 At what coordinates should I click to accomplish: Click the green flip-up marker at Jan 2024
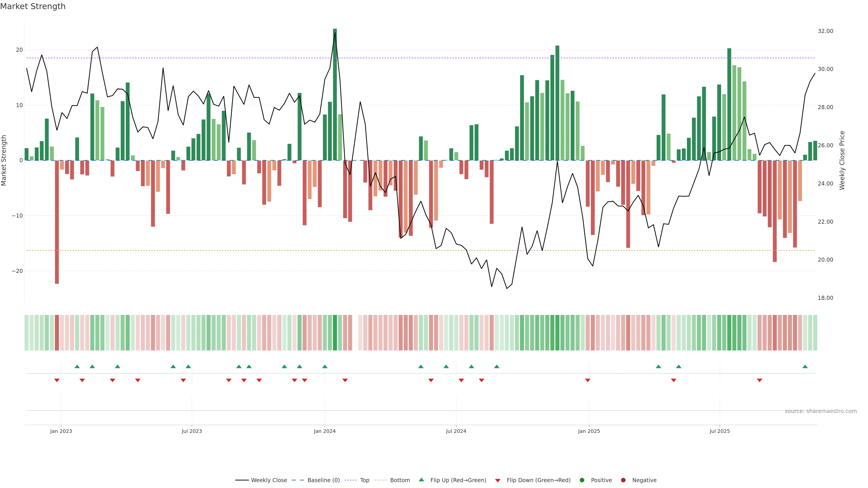(x=325, y=366)
